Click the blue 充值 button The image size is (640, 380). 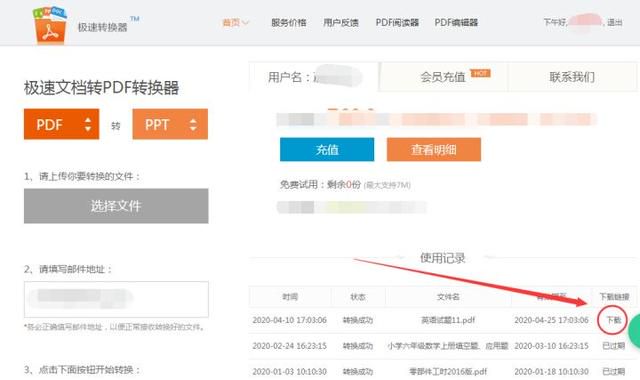tap(327, 149)
